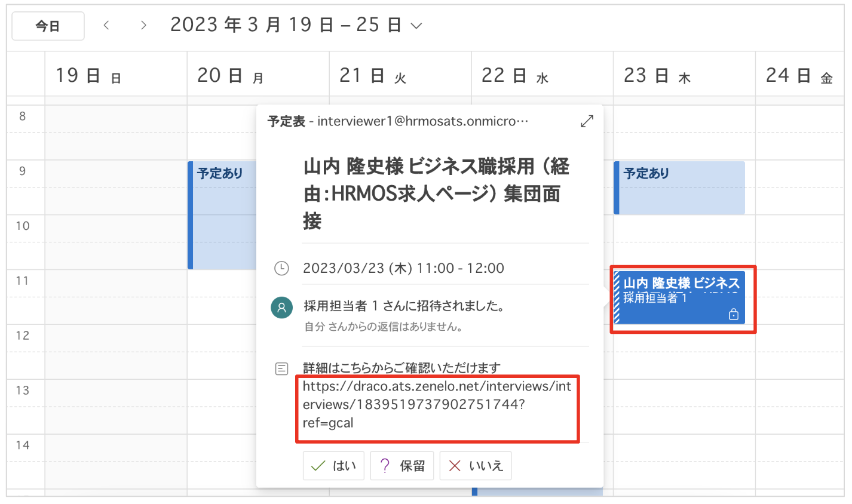This screenshot has height=504, width=852.
Task: Click the organizer avatar icon
Action: pos(281,308)
